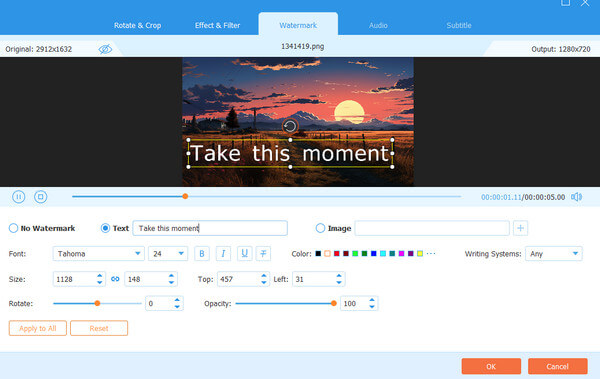
Task: Select the Image watermark radio option
Action: tap(320, 228)
